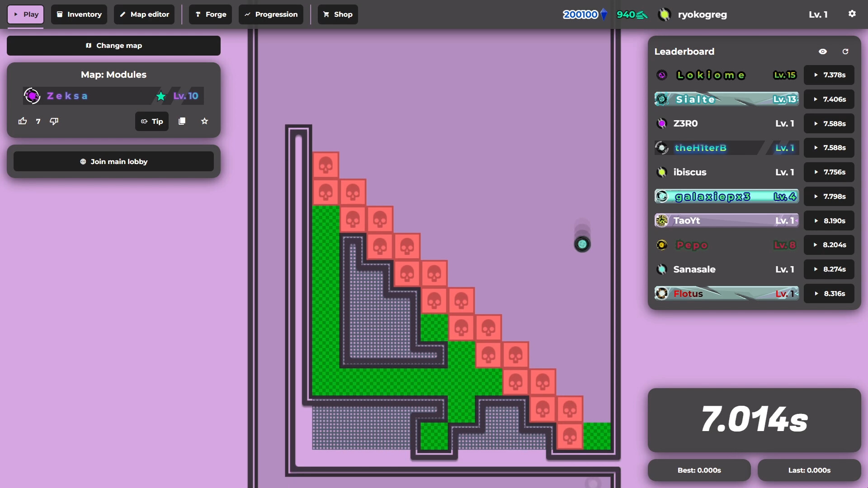
Task: Refresh the leaderboard
Action: (845, 51)
